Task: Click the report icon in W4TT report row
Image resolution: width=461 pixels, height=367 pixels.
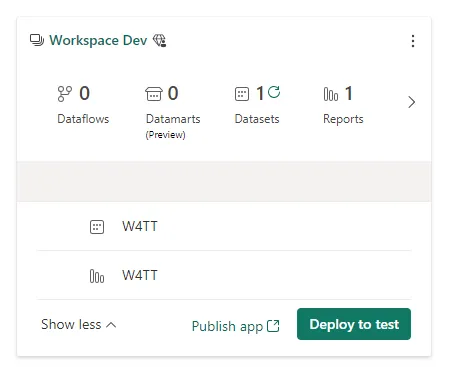Action: pyautogui.click(x=97, y=276)
